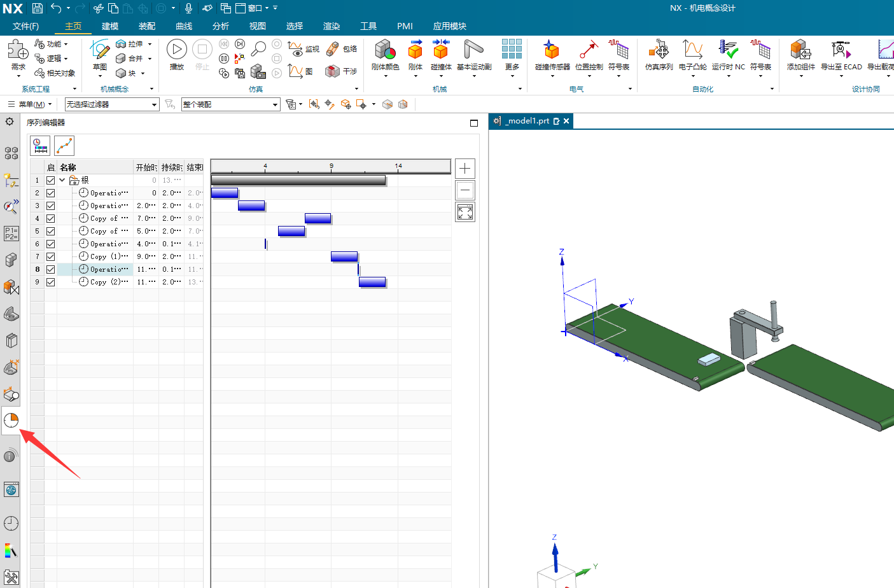Viewport: 894px width, 588px height.
Task: Expand the 系统工程 group options arrow
Action: [x=75, y=89]
